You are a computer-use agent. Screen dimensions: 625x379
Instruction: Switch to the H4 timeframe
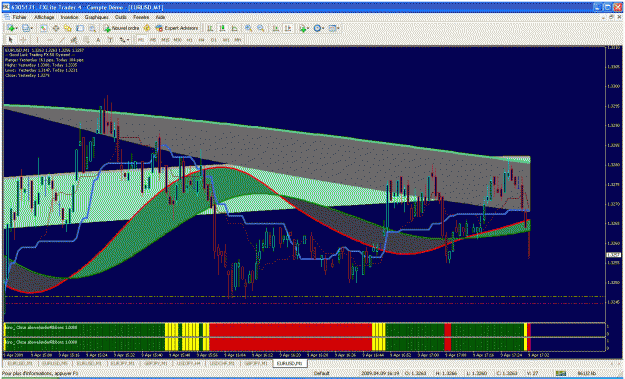[202, 39]
